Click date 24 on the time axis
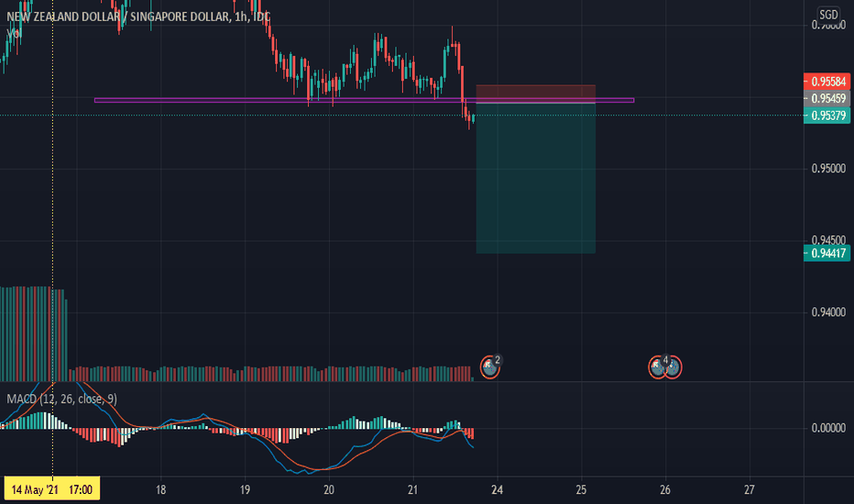This screenshot has width=854, height=504. pos(497,490)
